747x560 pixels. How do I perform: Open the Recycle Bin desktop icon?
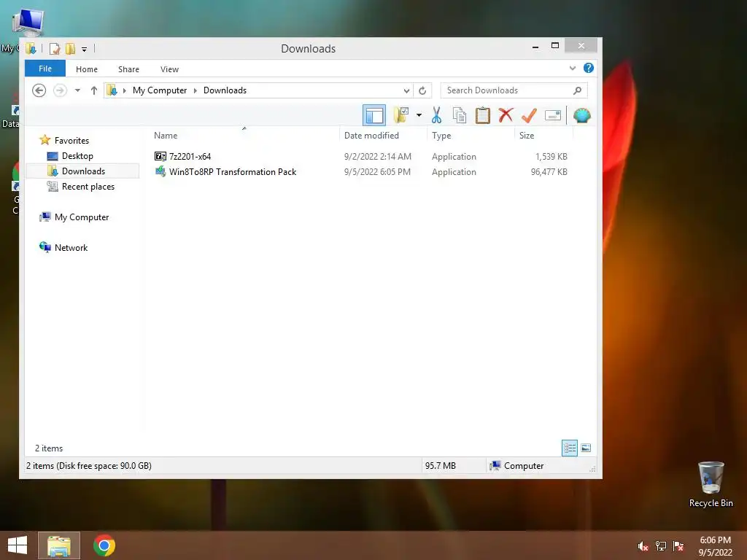click(x=711, y=484)
